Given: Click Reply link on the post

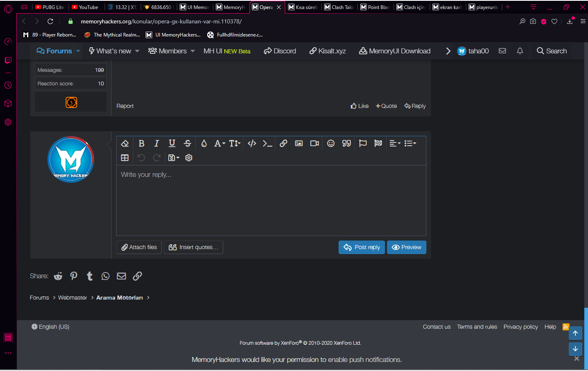Looking at the screenshot, I should [x=415, y=106].
